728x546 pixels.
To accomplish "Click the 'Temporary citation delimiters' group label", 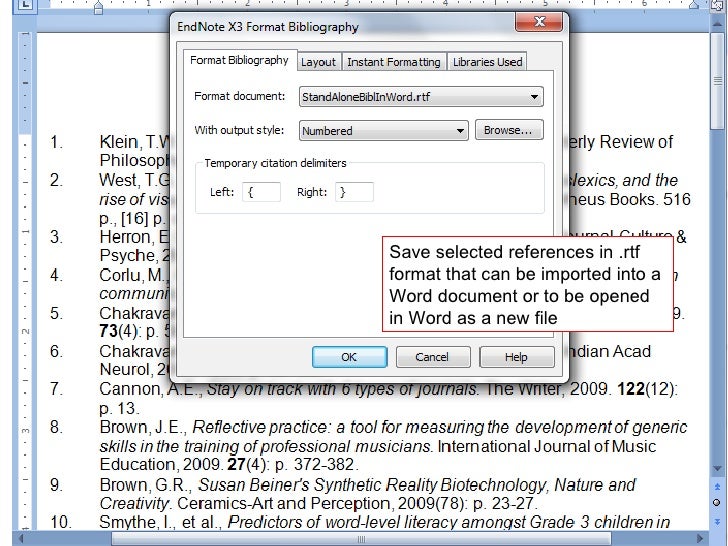I will coord(275,163).
